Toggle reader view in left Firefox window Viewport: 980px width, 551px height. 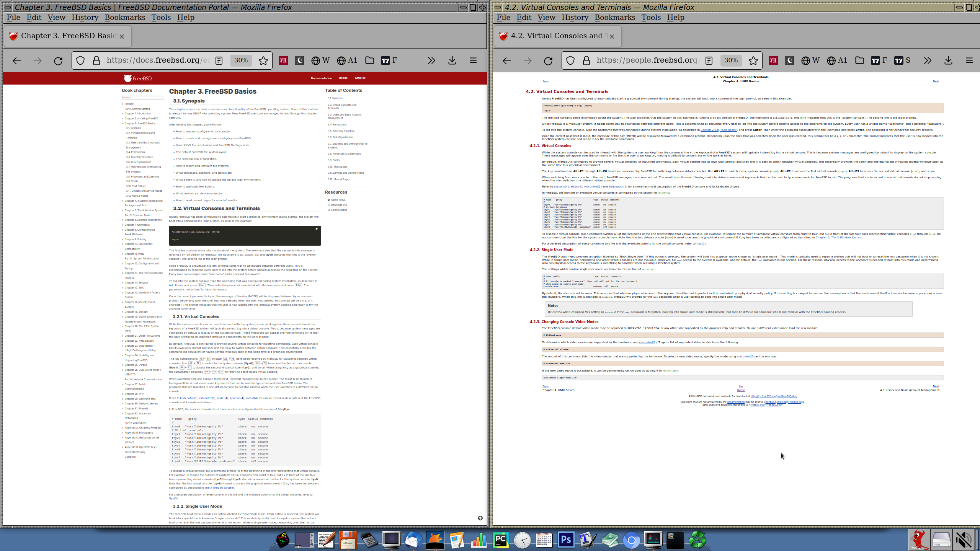pos(219,60)
